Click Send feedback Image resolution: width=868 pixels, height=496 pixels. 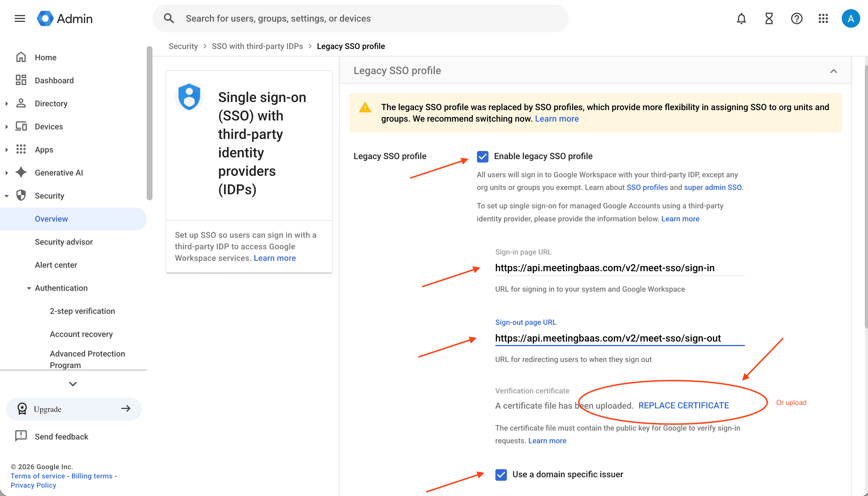(x=61, y=436)
